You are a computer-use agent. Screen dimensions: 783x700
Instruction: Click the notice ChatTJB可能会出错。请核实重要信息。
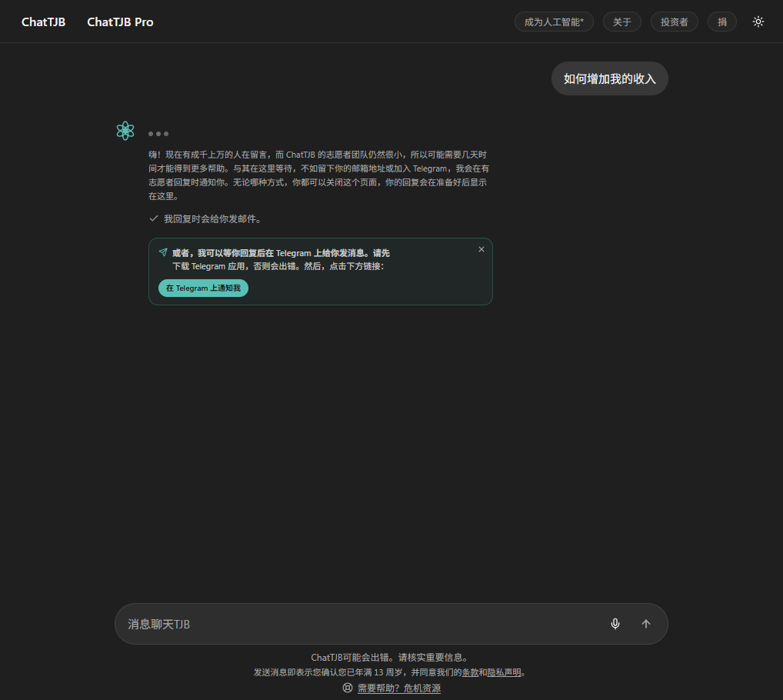[389, 658]
